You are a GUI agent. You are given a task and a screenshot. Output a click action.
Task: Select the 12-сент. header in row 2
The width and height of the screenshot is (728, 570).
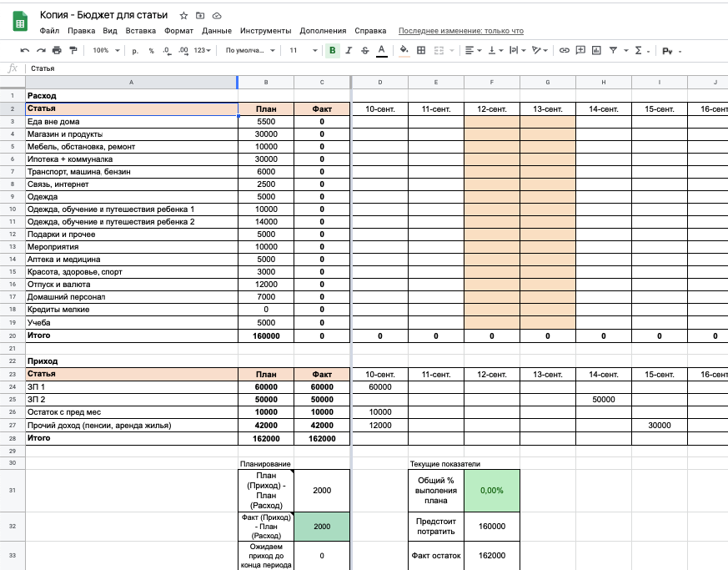click(x=492, y=109)
